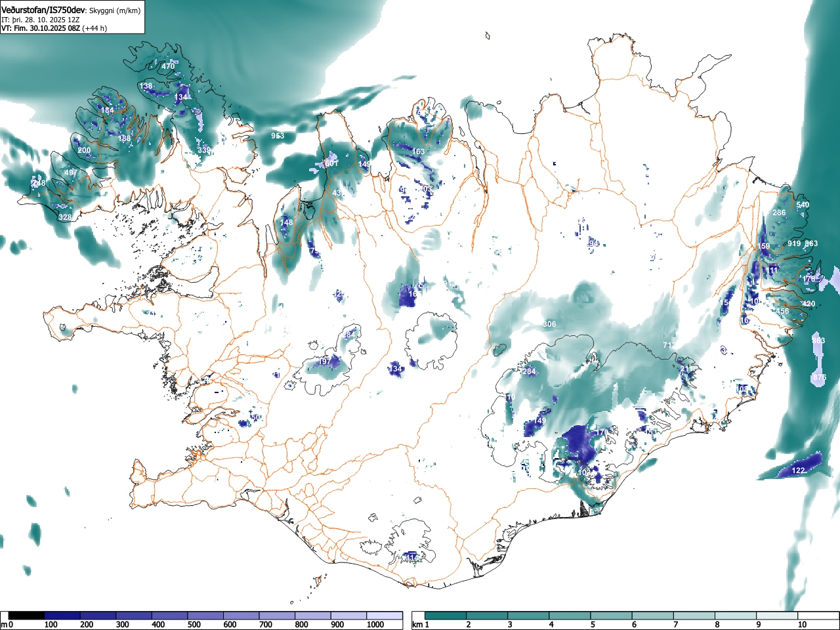Click the 7–8 km legend swatch
The height and width of the screenshot is (630, 840).
[x=694, y=616]
